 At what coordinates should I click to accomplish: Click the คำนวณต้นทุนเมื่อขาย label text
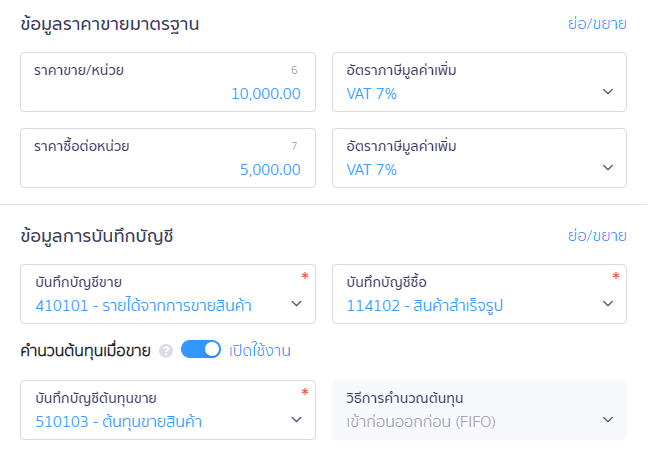(x=86, y=351)
